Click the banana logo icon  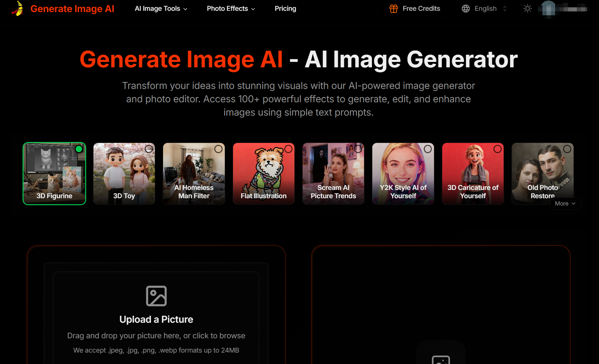click(18, 9)
